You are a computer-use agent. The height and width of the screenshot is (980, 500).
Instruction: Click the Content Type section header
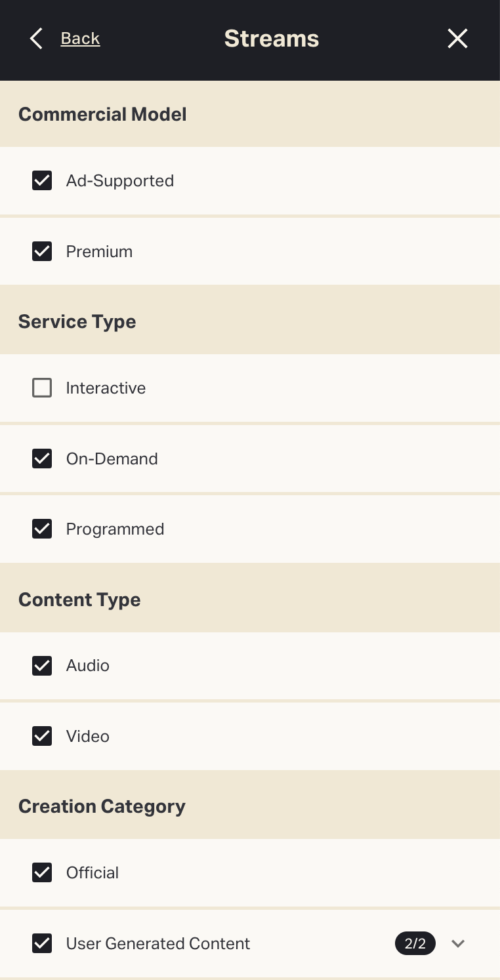(79, 600)
